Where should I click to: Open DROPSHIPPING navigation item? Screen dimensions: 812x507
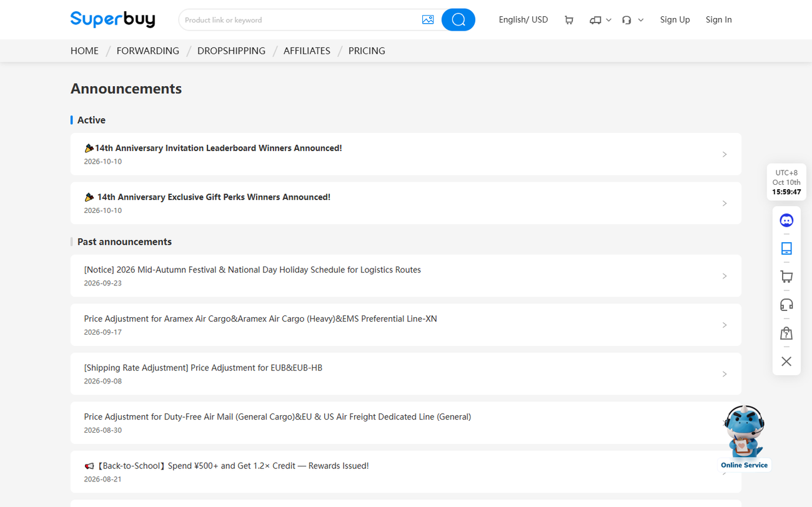pyautogui.click(x=231, y=51)
